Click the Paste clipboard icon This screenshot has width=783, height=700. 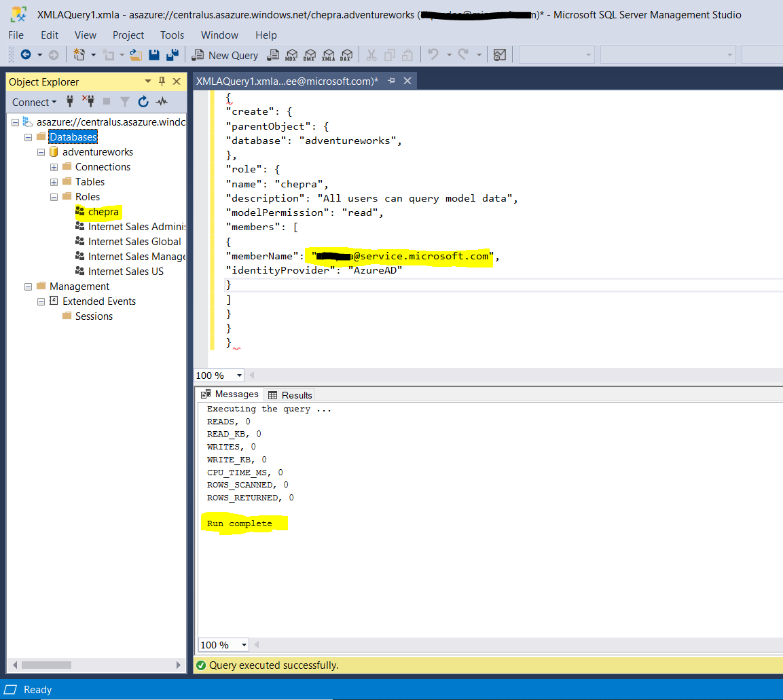(x=407, y=55)
